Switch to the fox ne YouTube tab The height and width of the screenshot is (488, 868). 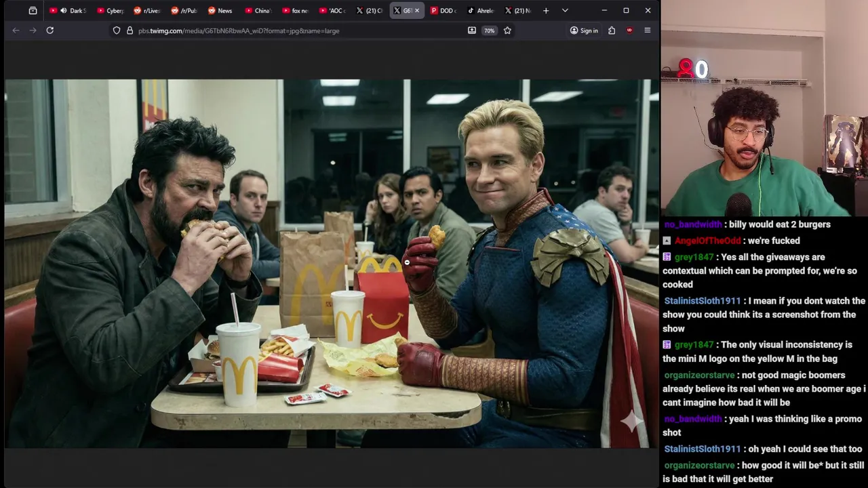pos(295,10)
